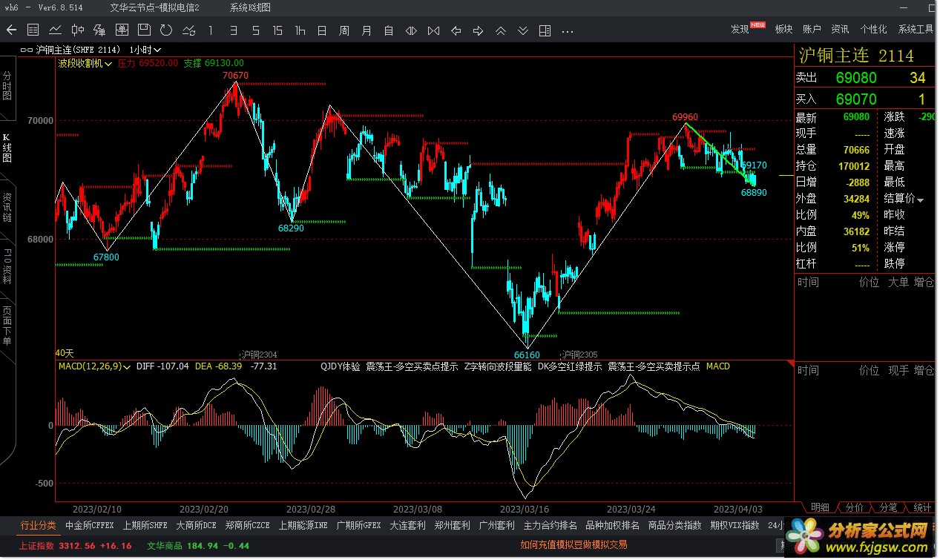Open the 板块 menu
The image size is (940, 560).
pyautogui.click(x=784, y=29)
